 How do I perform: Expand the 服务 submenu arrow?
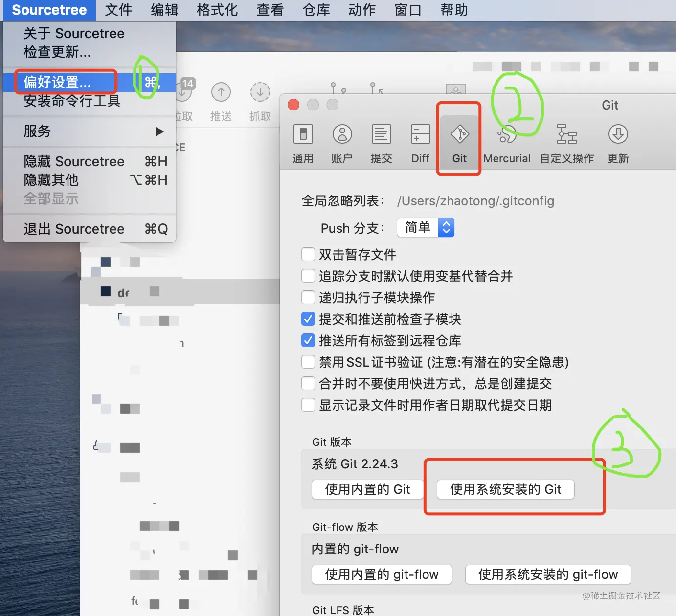159,132
